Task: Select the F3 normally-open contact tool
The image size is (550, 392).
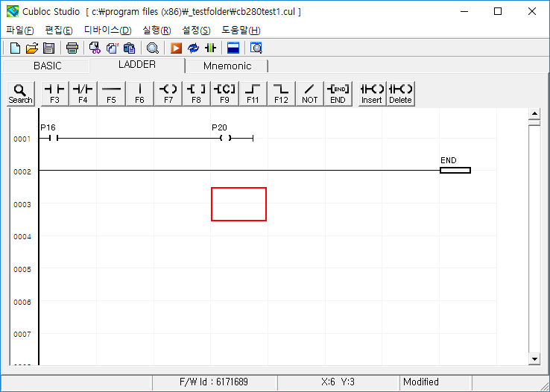Action: click(x=54, y=93)
